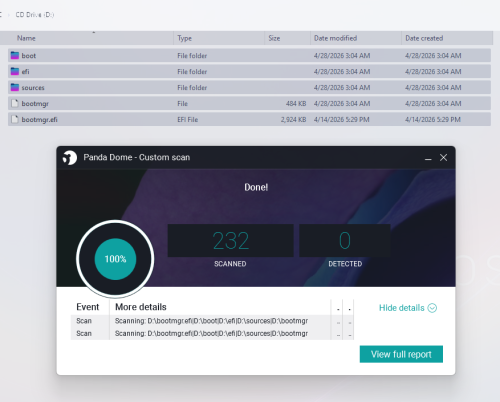Click the Panda Dome - Custom scan title
This screenshot has height=402, width=500.
pyautogui.click(x=137, y=157)
